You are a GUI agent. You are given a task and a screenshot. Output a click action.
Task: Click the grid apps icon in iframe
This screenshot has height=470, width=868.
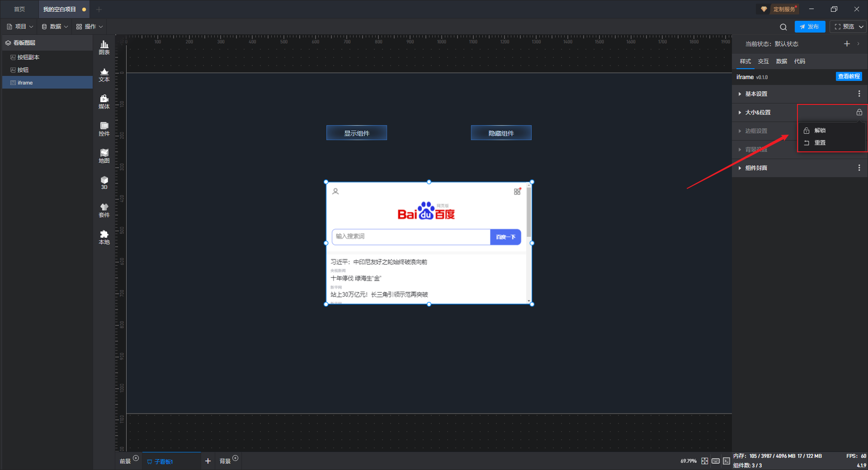[517, 191]
